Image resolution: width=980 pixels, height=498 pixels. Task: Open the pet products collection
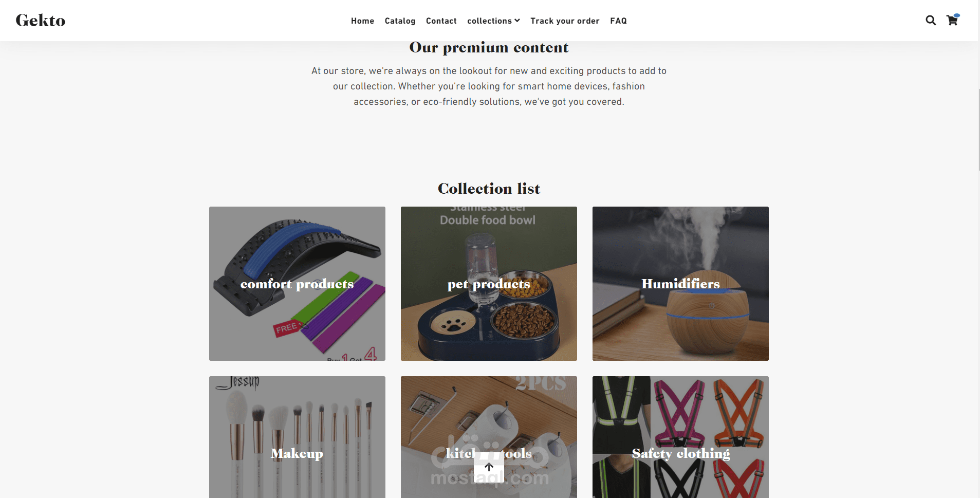[489, 284]
